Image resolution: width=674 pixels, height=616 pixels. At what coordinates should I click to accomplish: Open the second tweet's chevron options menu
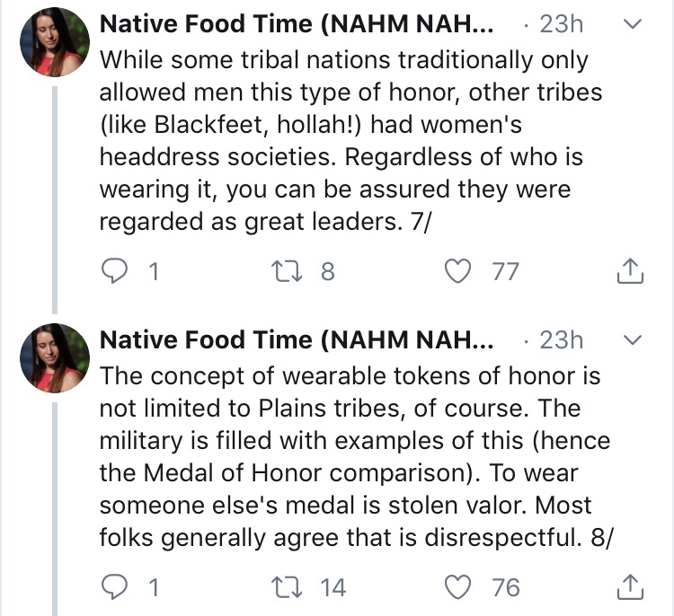click(x=633, y=340)
